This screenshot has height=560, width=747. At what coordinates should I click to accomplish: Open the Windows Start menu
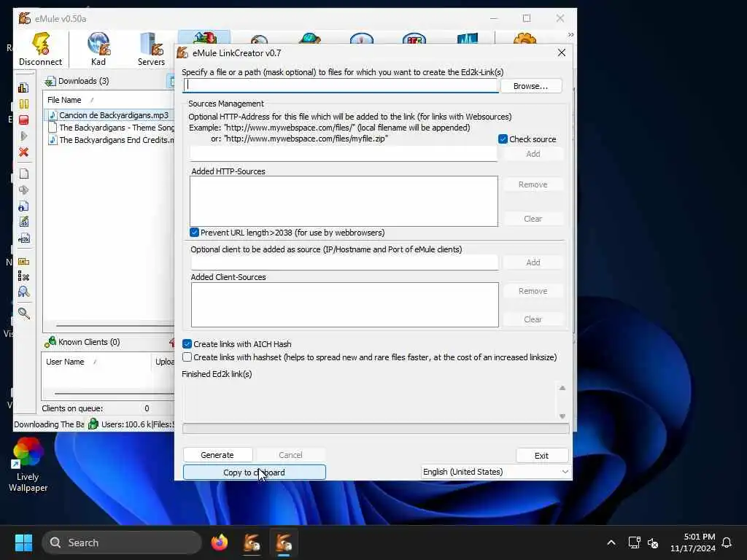click(x=23, y=542)
